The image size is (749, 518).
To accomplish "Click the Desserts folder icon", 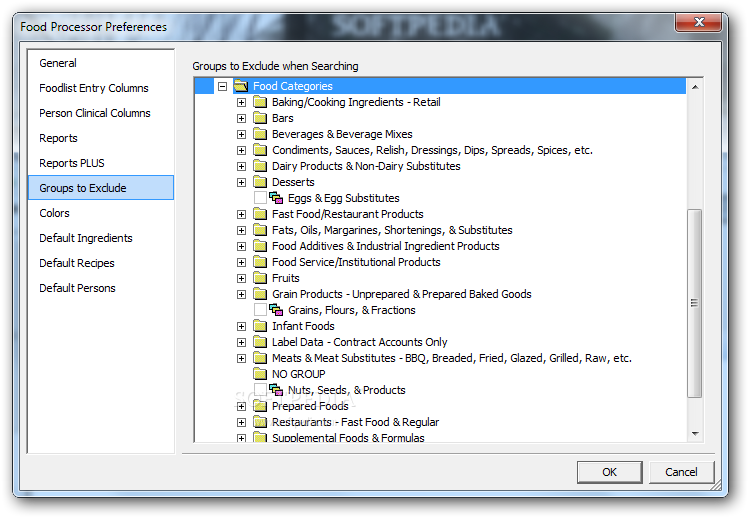I will click(x=260, y=182).
